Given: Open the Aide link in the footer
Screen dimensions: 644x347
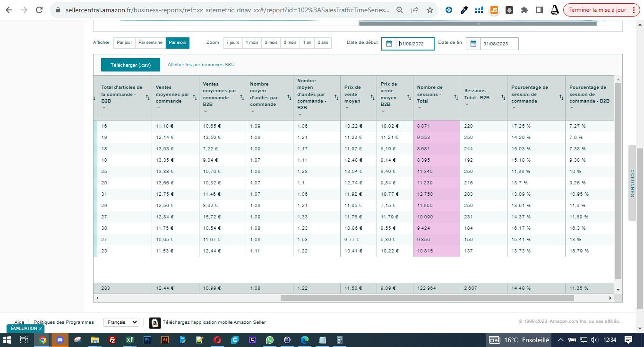Looking at the screenshot, I should tap(19, 322).
